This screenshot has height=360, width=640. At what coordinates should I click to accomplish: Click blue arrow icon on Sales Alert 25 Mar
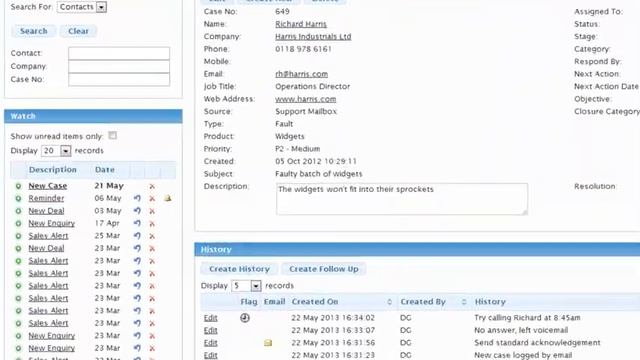pos(137,236)
